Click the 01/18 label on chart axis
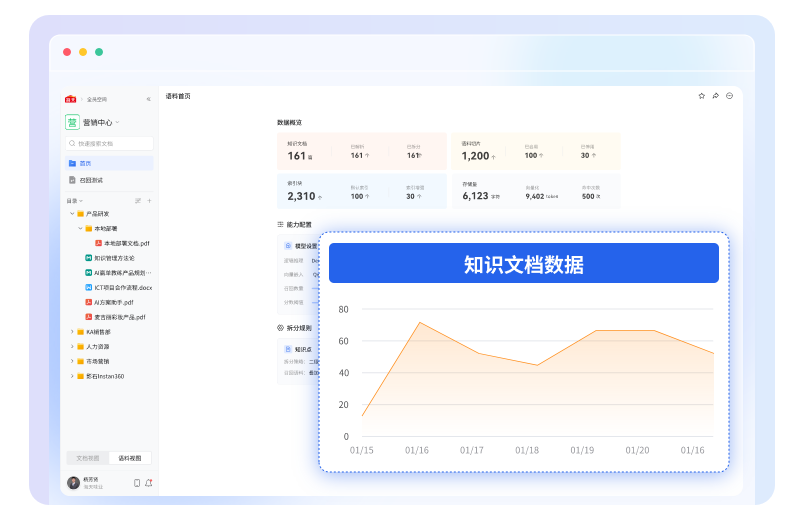805x520 pixels. pos(527,450)
